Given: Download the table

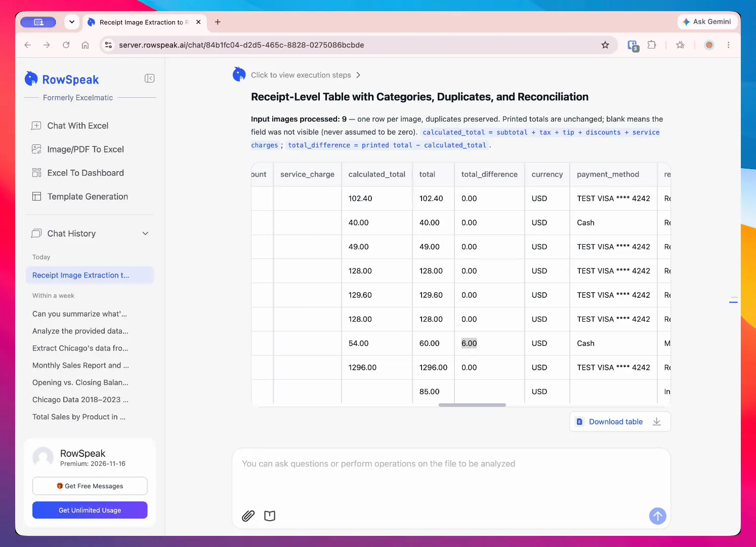Looking at the screenshot, I should [620, 421].
